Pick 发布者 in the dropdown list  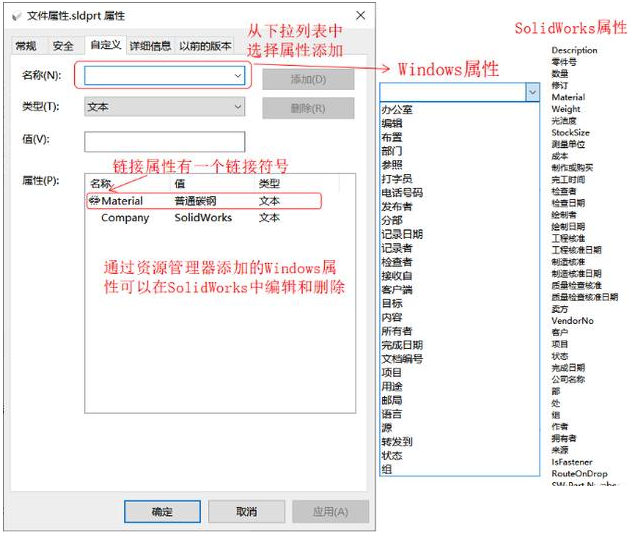point(397,206)
